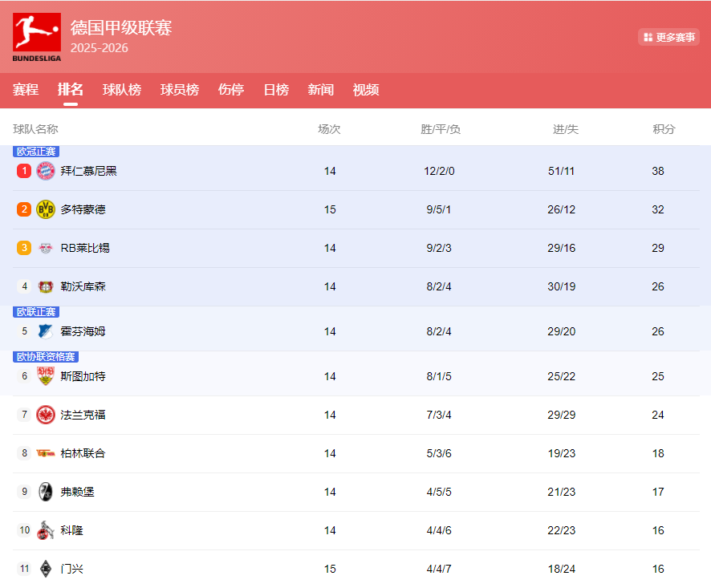Click Mönchengladbach club crest
The width and height of the screenshot is (711, 588).
click(x=46, y=569)
